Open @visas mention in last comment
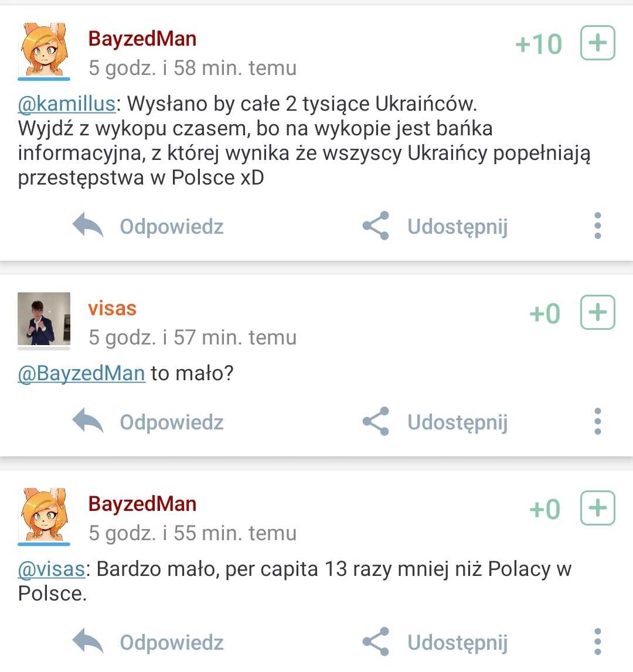The height and width of the screenshot is (672, 633). point(52,569)
